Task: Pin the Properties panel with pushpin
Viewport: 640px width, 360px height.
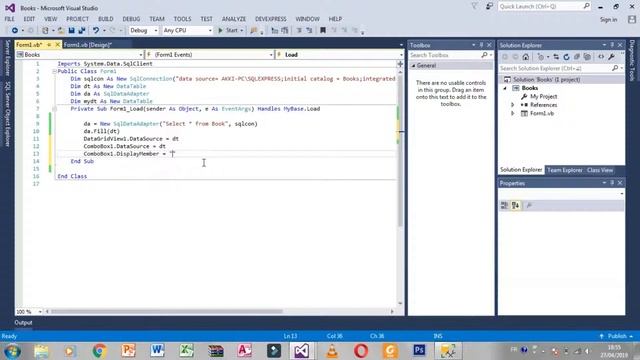Action: tap(612, 183)
